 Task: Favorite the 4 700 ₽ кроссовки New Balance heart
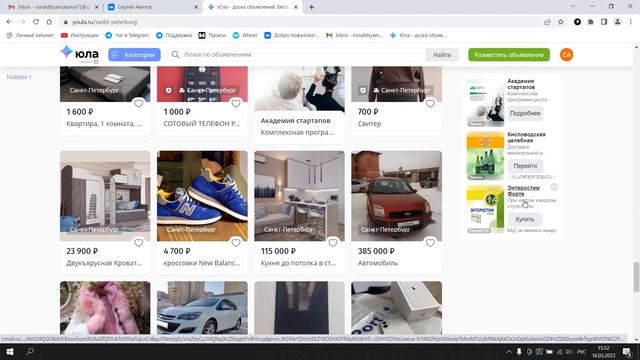[x=236, y=243]
